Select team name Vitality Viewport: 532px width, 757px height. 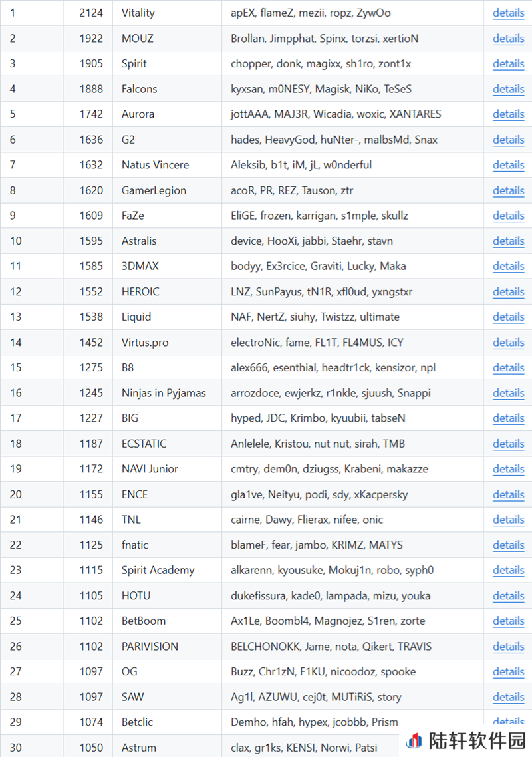(x=138, y=13)
